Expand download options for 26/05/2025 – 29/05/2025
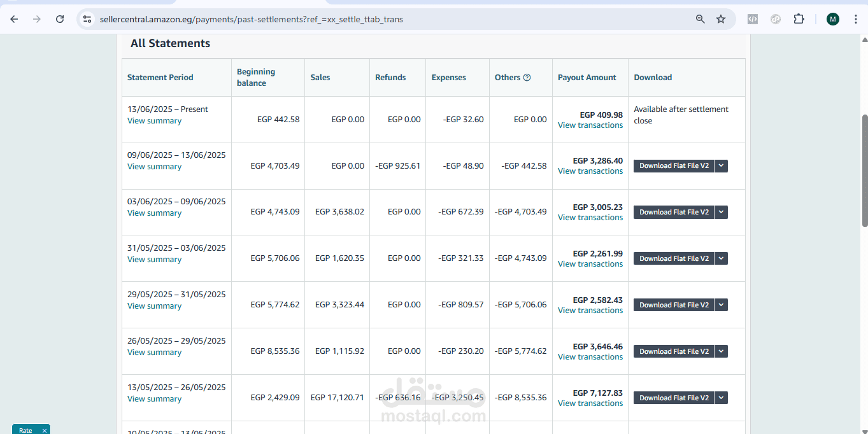 (x=721, y=351)
